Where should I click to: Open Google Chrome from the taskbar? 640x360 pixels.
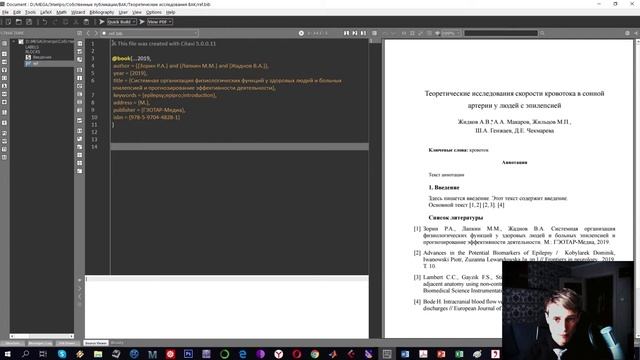tap(315, 354)
